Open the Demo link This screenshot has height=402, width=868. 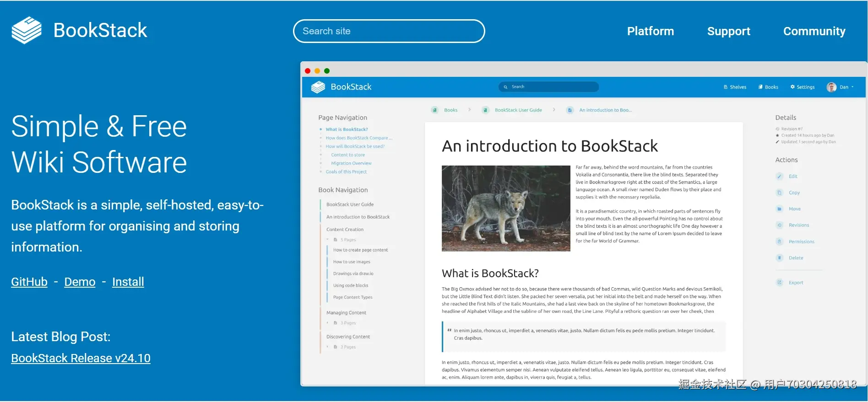point(80,282)
